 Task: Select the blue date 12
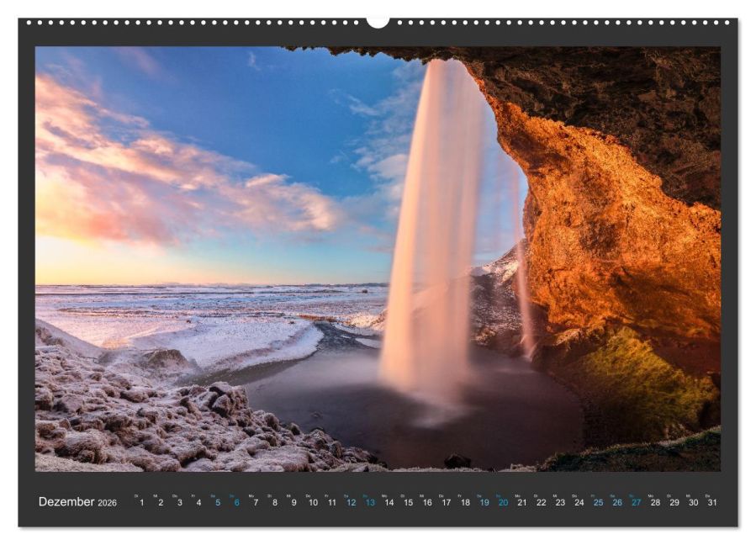tap(351, 502)
